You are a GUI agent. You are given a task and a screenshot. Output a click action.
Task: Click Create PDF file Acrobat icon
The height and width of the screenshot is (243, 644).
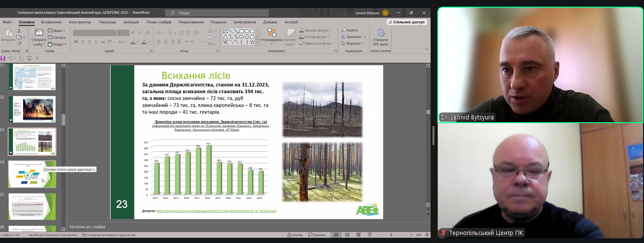380,33
